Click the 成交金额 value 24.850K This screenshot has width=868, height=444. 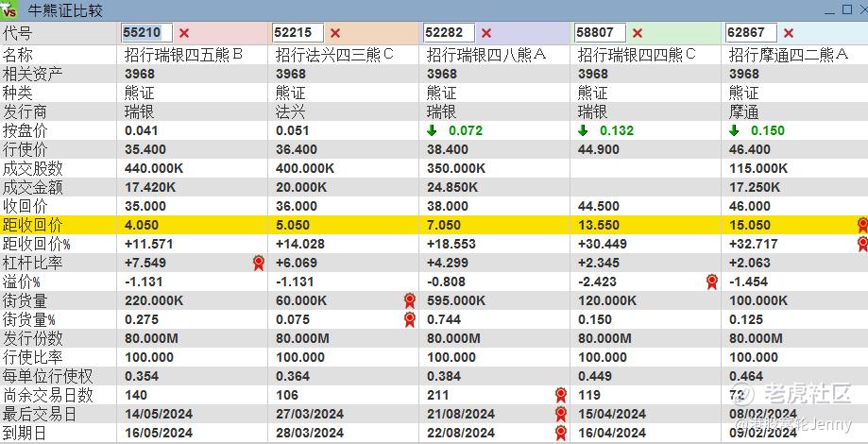point(452,187)
